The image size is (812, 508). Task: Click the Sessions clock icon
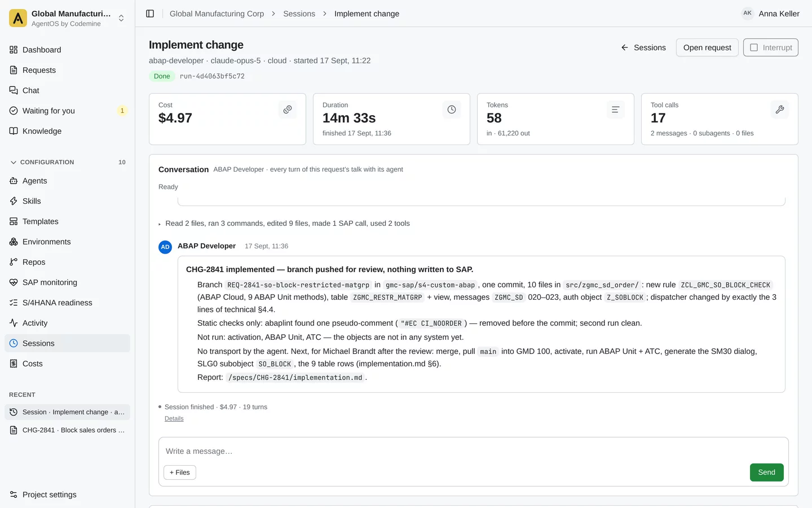pyautogui.click(x=14, y=343)
